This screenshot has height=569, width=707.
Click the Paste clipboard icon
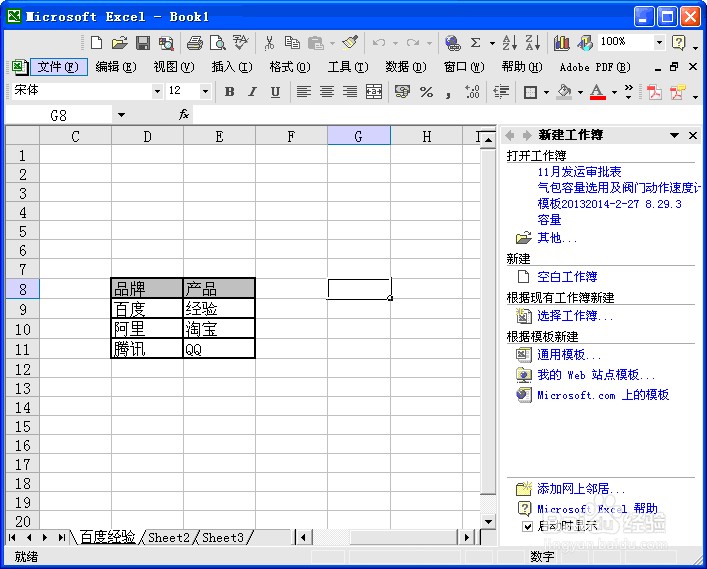[316, 43]
